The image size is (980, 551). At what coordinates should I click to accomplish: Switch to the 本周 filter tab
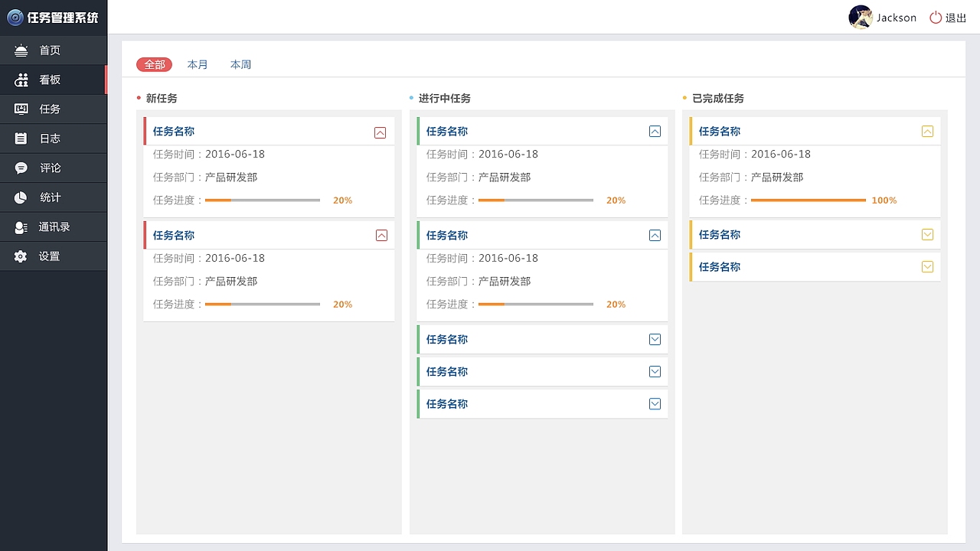[240, 65]
